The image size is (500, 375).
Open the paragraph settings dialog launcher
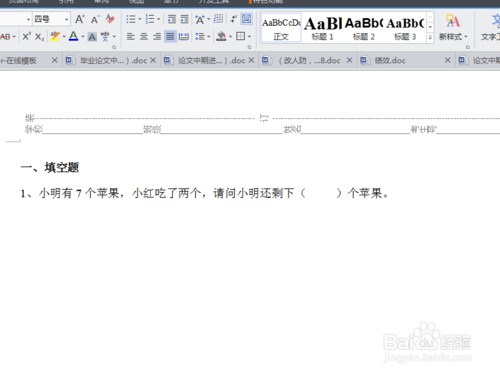coord(249,47)
